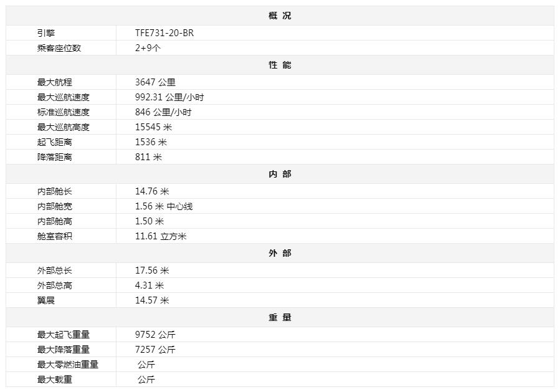Select the 外部总长 value 17.56 米
This screenshot has height=392, width=560.
[152, 270]
